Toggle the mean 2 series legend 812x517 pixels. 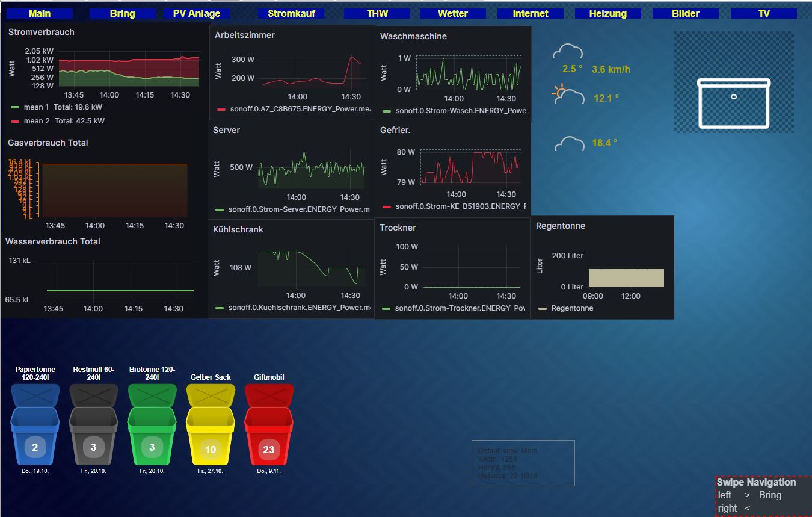36,121
